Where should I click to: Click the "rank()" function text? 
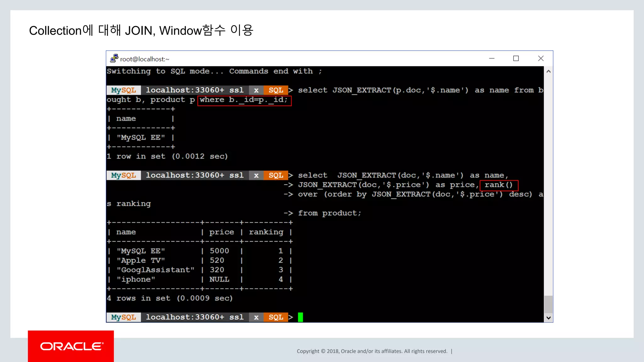(x=499, y=185)
